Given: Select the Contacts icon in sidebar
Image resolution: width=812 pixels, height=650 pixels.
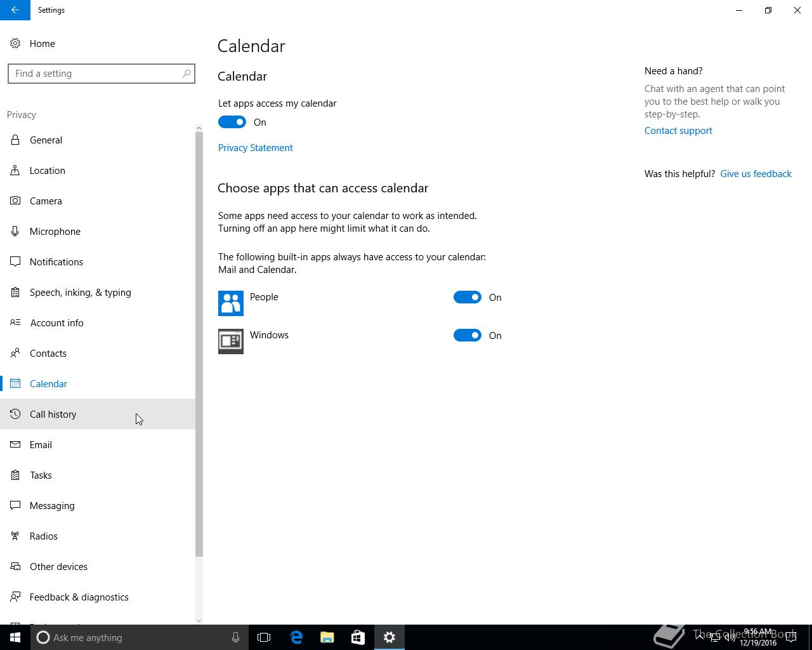Looking at the screenshot, I should click(x=15, y=353).
